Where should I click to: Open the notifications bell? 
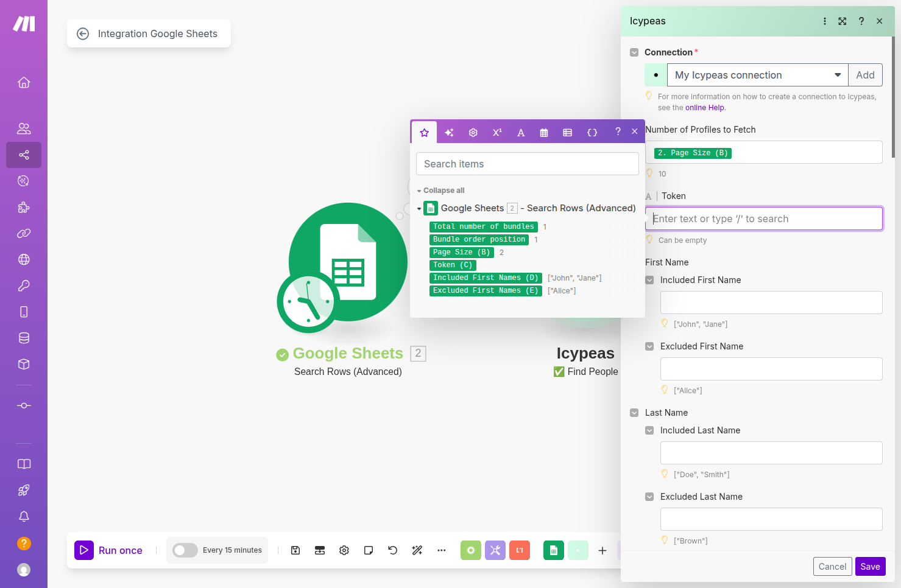click(24, 516)
